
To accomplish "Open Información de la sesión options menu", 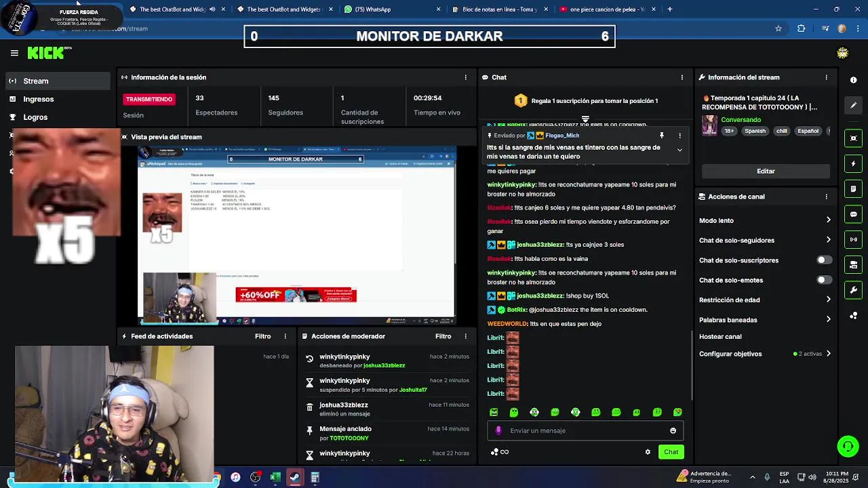I will 465,77.
